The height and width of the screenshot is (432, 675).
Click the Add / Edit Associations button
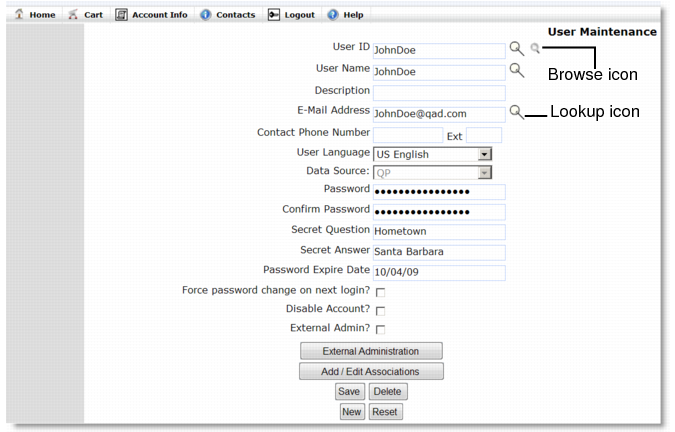(x=371, y=371)
